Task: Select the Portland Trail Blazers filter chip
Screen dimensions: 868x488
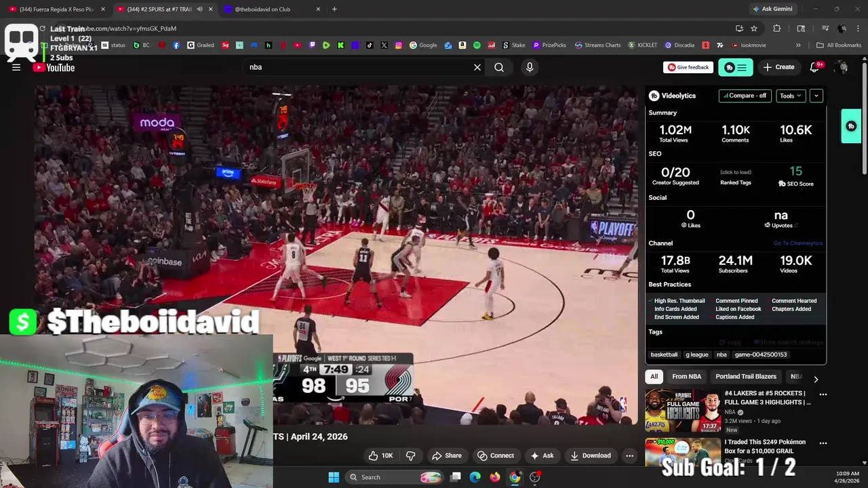Action: pyautogui.click(x=746, y=376)
